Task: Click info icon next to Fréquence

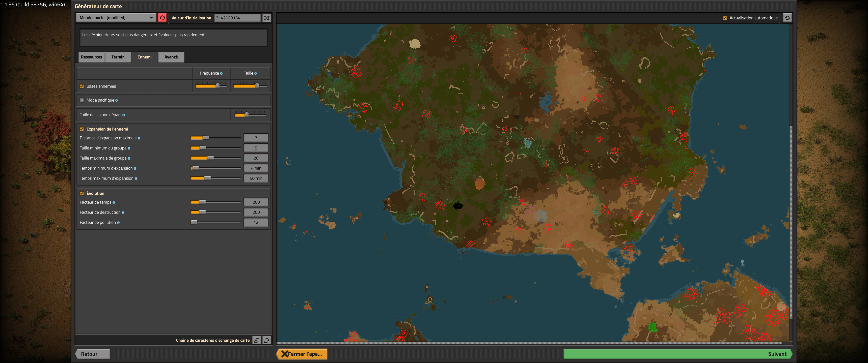Action: (221, 73)
